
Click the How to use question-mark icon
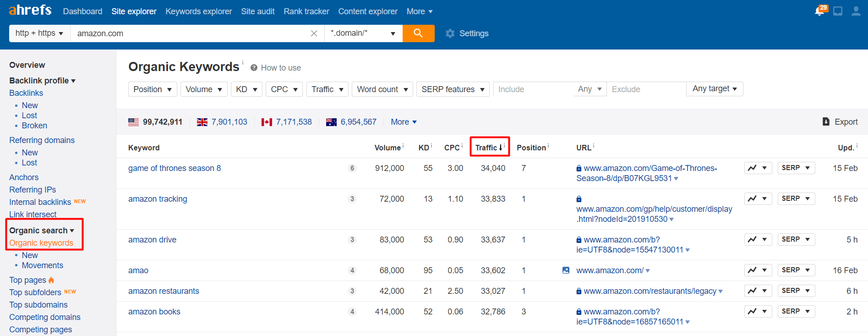coord(254,68)
